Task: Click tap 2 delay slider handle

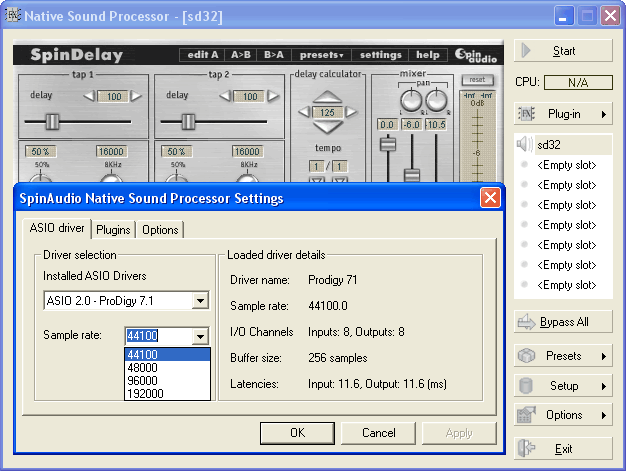Action: tap(188, 121)
